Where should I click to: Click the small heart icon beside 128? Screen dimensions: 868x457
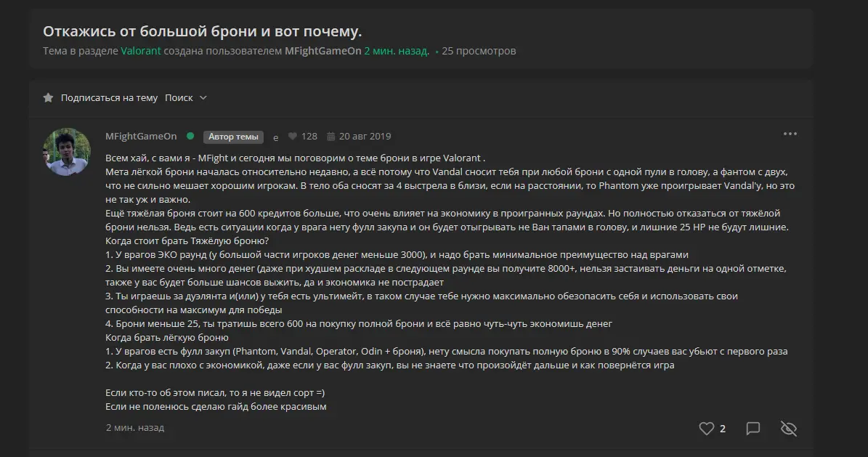tap(292, 137)
